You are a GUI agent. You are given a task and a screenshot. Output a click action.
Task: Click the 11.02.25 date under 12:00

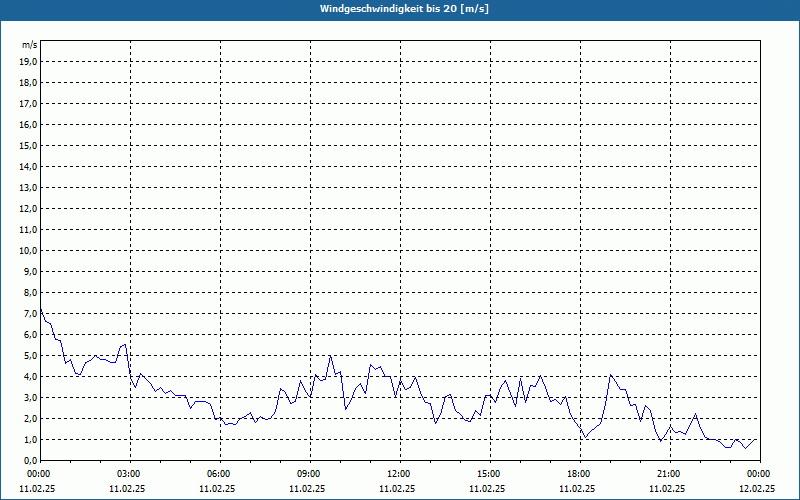(397, 488)
